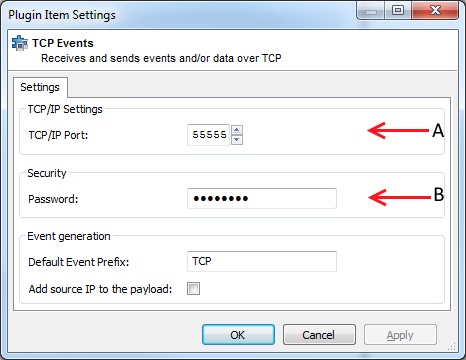The image size is (466, 360).
Task: Decrease the port with the down spinner arrow
Action: [x=237, y=140]
